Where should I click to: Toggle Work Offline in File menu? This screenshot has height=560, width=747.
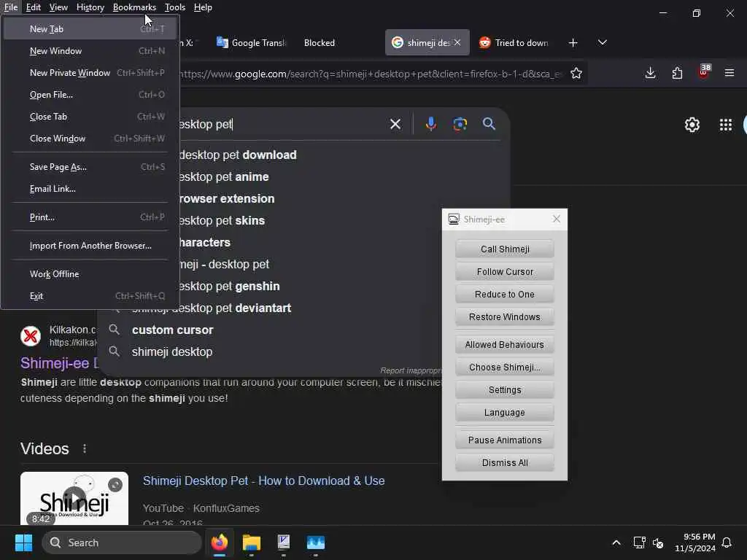coord(90,274)
